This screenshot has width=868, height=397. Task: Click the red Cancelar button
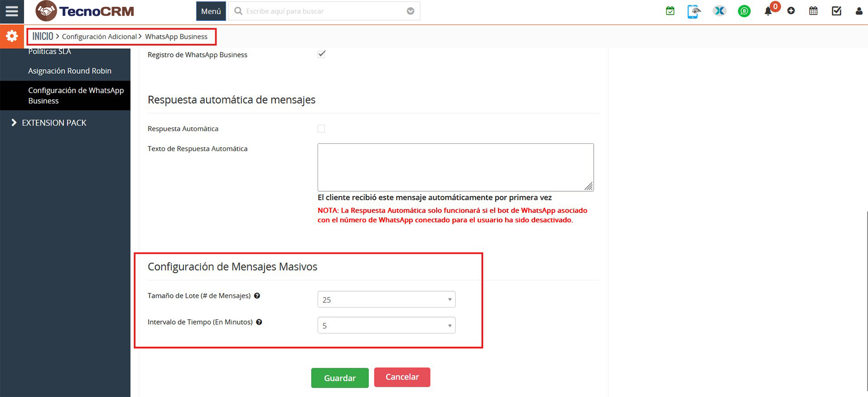pyautogui.click(x=402, y=377)
